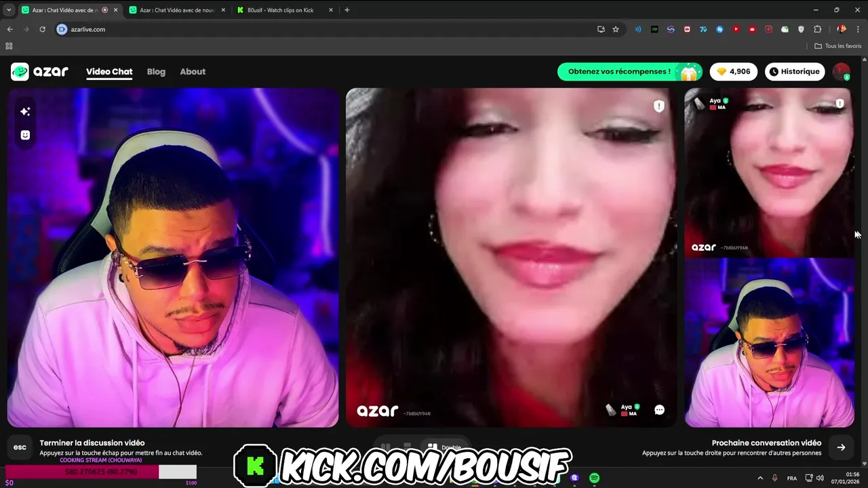
Task: Open the chat bubble on center video
Action: [x=659, y=409]
